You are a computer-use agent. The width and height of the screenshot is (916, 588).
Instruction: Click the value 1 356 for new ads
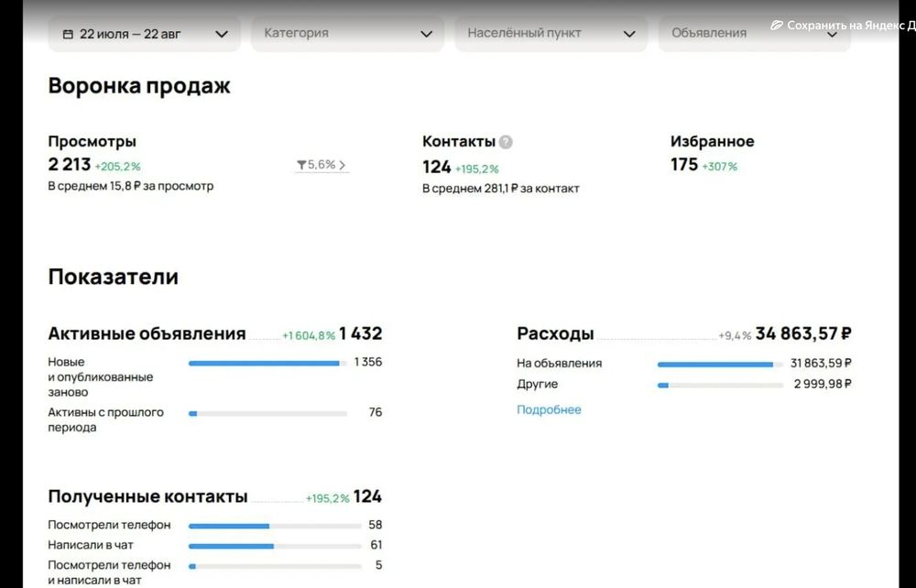pyautogui.click(x=368, y=362)
